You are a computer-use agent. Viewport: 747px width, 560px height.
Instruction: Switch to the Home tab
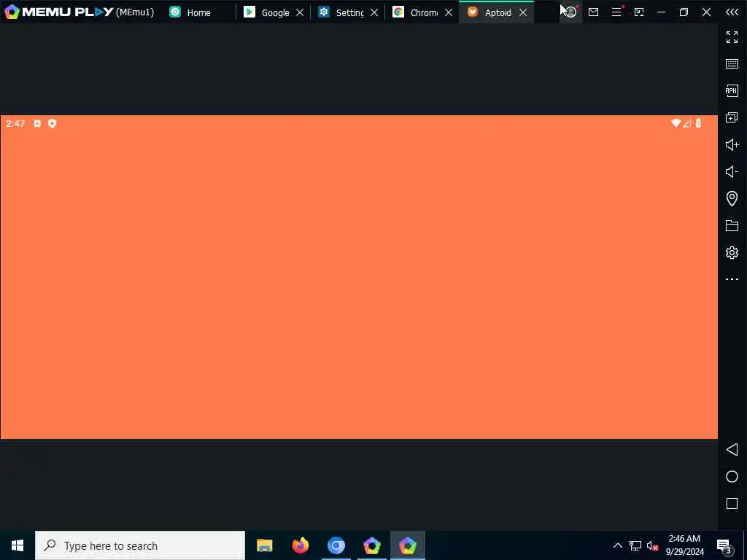pyautogui.click(x=190, y=12)
